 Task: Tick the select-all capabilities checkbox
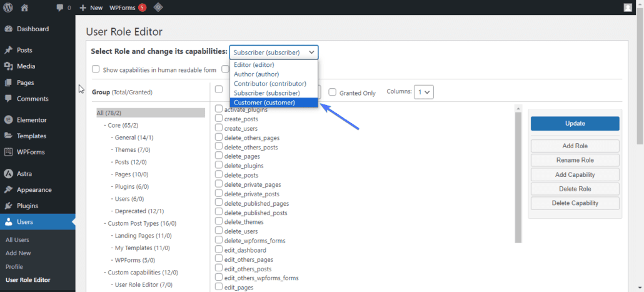point(219,89)
